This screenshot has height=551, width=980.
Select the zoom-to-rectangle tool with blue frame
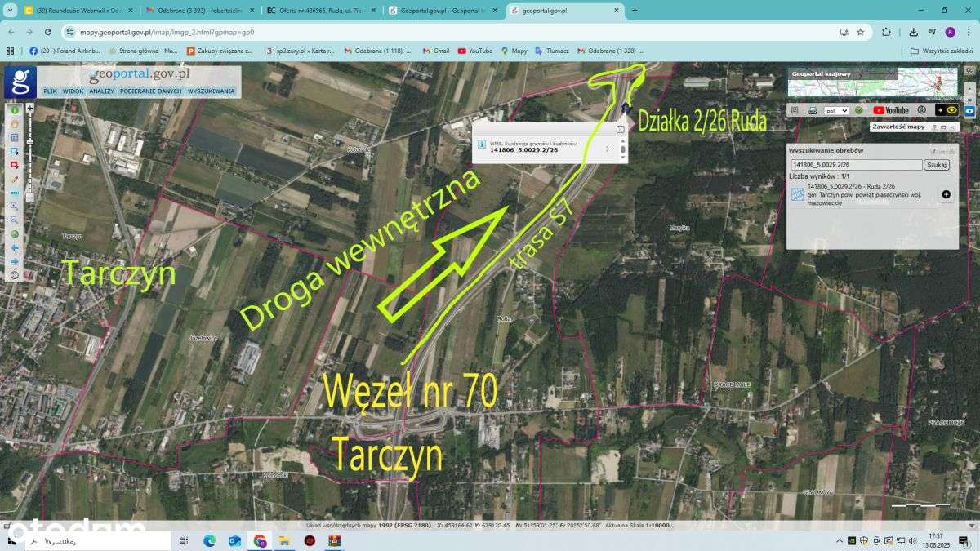coord(15,151)
